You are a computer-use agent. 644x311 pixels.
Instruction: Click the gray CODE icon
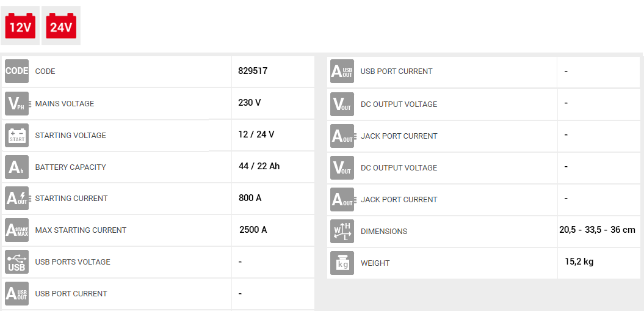tap(16, 71)
